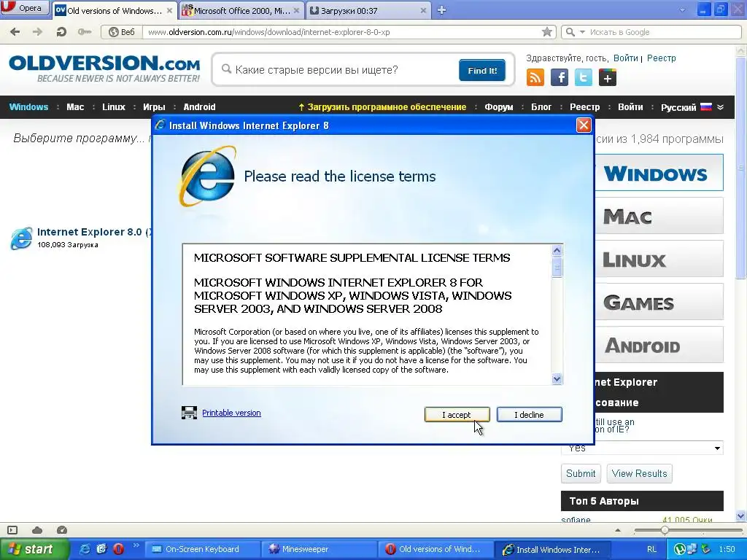Open the Google search engine dropdown
The width and height of the screenshot is (747, 560).
(x=581, y=32)
